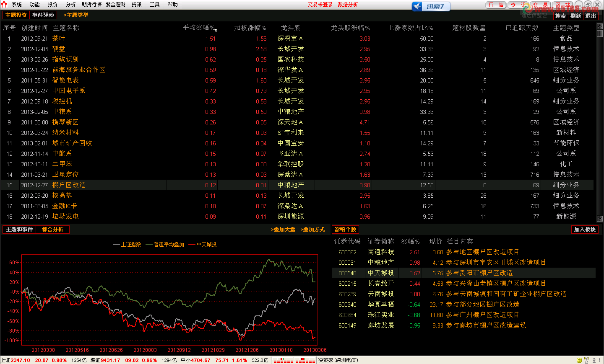Click 交易未登录 login link

tap(320, 5)
